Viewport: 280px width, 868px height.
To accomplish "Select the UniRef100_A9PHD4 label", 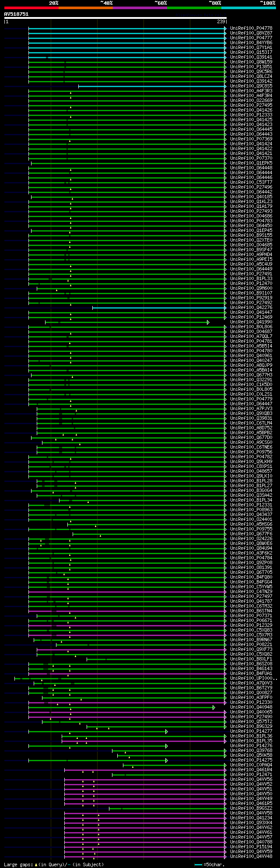I will coord(251,255).
